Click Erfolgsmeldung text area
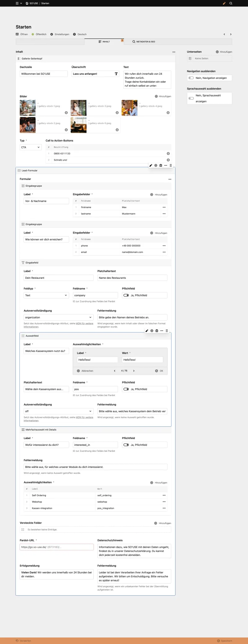The height and width of the screenshot is (644, 248). tap(57, 575)
